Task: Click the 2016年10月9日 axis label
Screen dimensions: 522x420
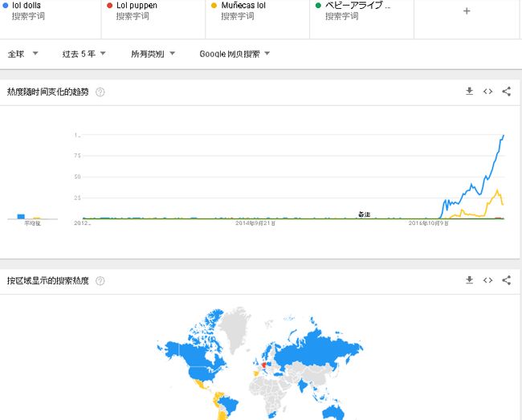Action: [429, 223]
